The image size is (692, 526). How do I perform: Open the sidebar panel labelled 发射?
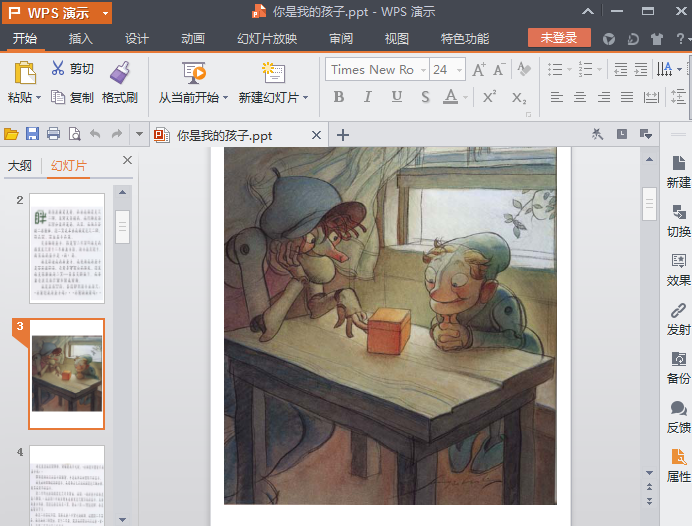click(679, 319)
